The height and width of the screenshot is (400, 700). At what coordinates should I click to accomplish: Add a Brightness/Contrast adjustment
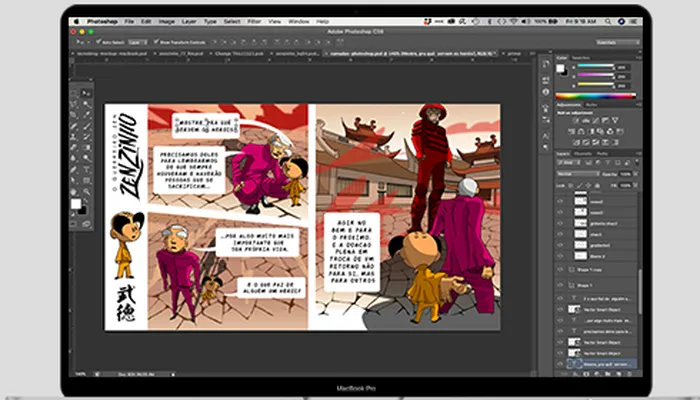click(x=576, y=121)
